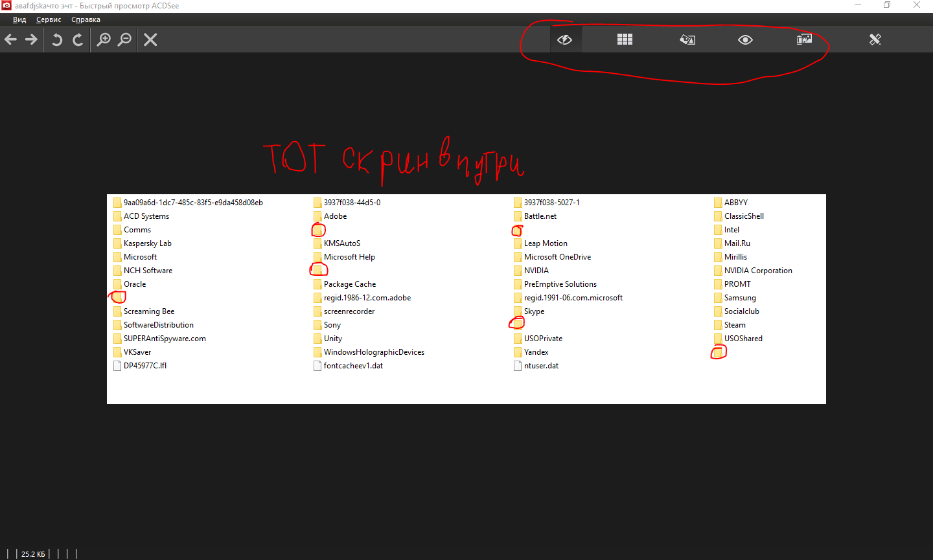Click 'ntuser.dat' in the displayed screenshot
This screenshot has width=933, height=560.
pyautogui.click(x=541, y=366)
